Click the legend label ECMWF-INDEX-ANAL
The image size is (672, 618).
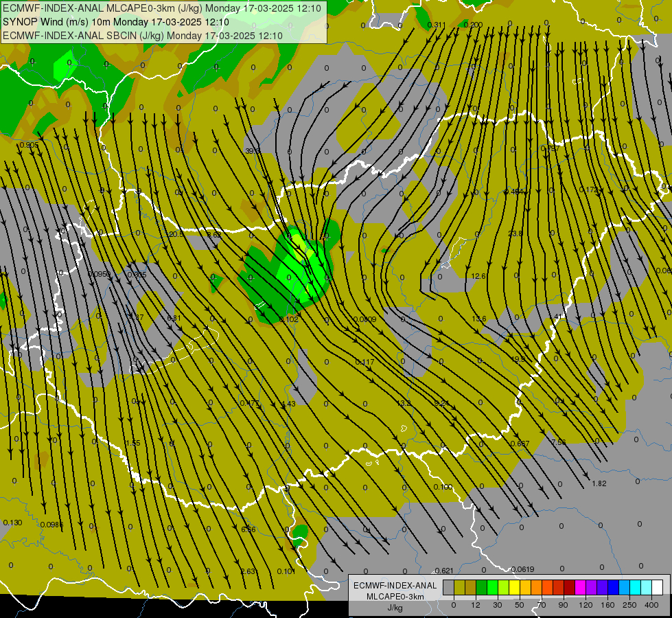[x=395, y=586]
